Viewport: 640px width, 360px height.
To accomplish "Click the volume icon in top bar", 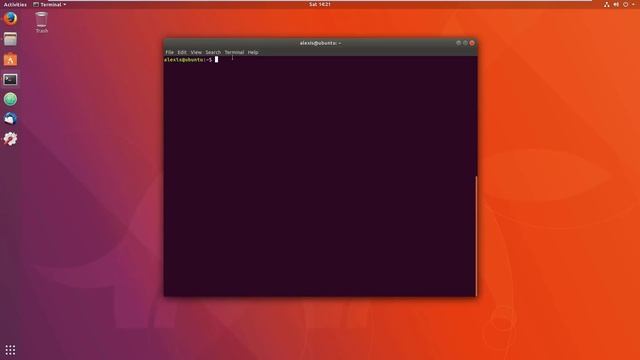I will pos(616,4).
